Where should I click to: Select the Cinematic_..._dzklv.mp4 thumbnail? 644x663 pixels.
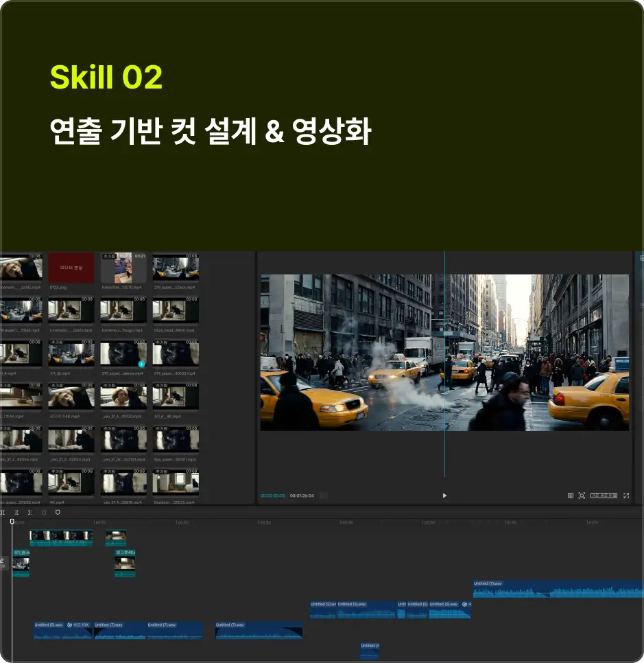pos(71,310)
